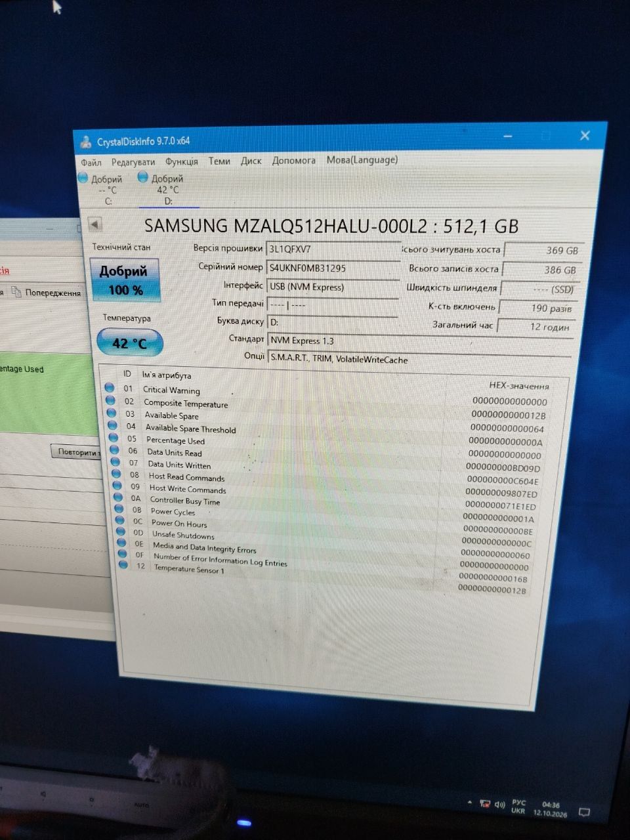Click the options field S.M.A.R.T., TRIM
The width and height of the screenshot is (630, 840).
point(419,360)
